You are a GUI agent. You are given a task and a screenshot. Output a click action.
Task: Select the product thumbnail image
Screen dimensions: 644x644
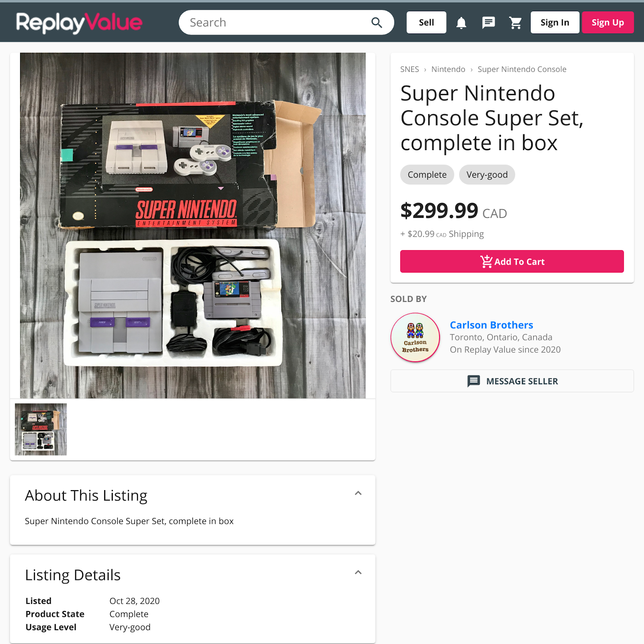point(41,429)
